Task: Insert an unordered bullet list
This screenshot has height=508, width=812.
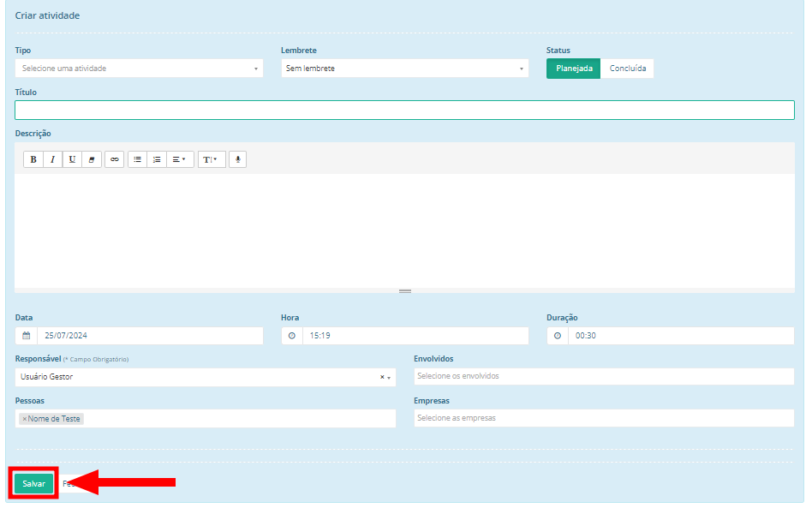Action: 137,159
